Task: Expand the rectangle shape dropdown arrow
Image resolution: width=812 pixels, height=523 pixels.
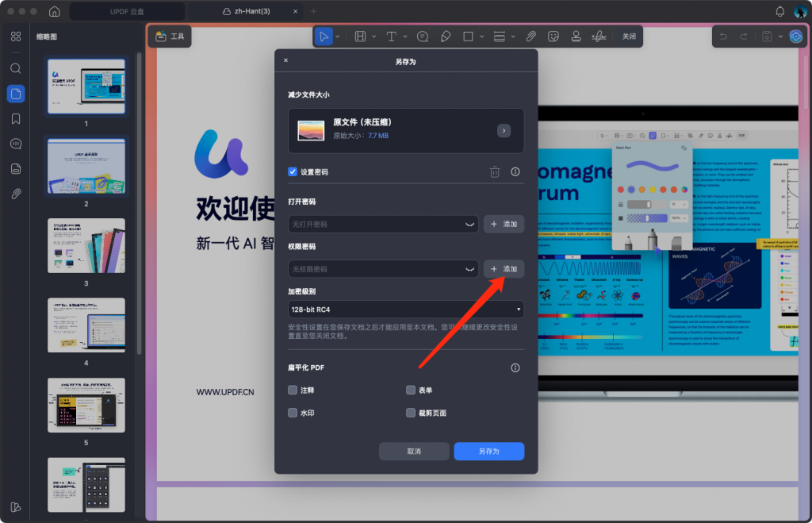Action: (481, 37)
